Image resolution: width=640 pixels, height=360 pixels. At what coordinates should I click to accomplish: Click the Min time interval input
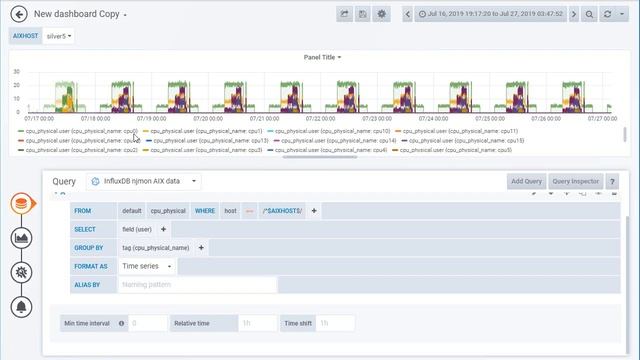click(x=148, y=323)
